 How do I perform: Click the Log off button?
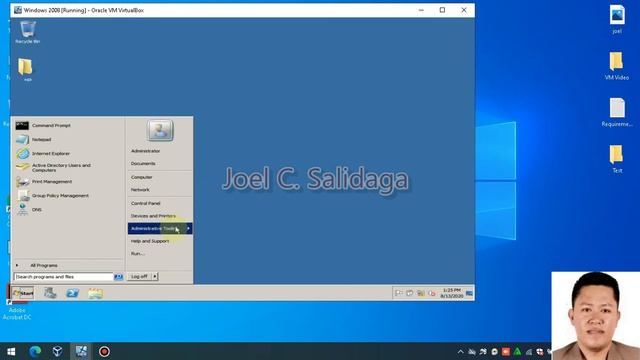click(139, 276)
